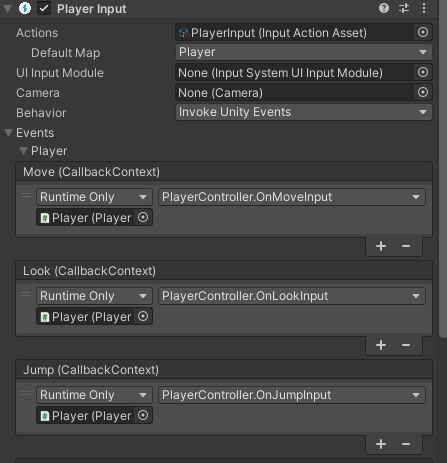Click the Move event Player object field
The height and width of the screenshot is (463, 447).
[x=85, y=218]
